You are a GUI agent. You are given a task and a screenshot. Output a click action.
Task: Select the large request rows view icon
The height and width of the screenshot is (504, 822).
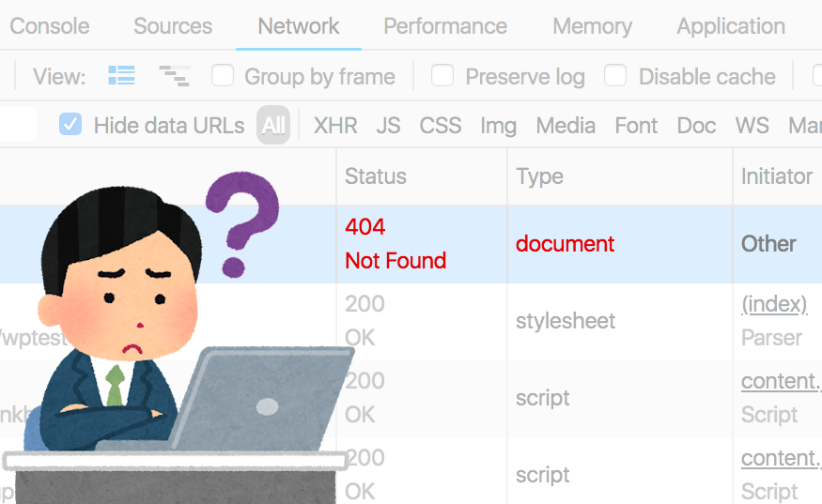[121, 76]
